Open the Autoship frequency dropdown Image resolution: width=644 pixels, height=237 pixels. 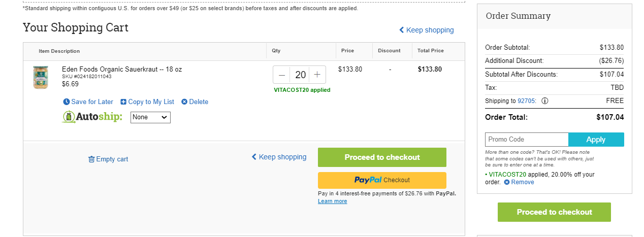[150, 117]
